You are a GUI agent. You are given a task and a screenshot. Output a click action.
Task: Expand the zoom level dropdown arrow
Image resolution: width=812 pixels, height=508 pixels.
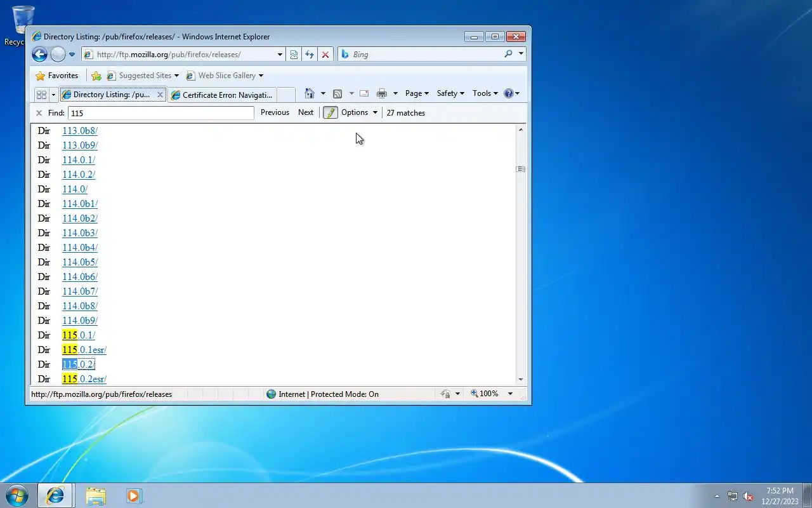click(510, 394)
